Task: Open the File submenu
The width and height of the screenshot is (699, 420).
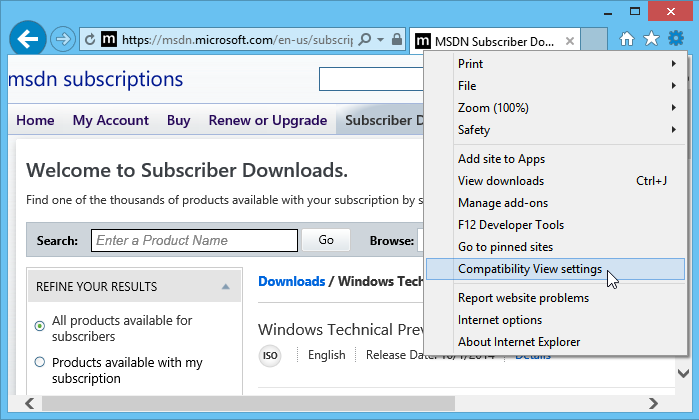Action: 555,86
